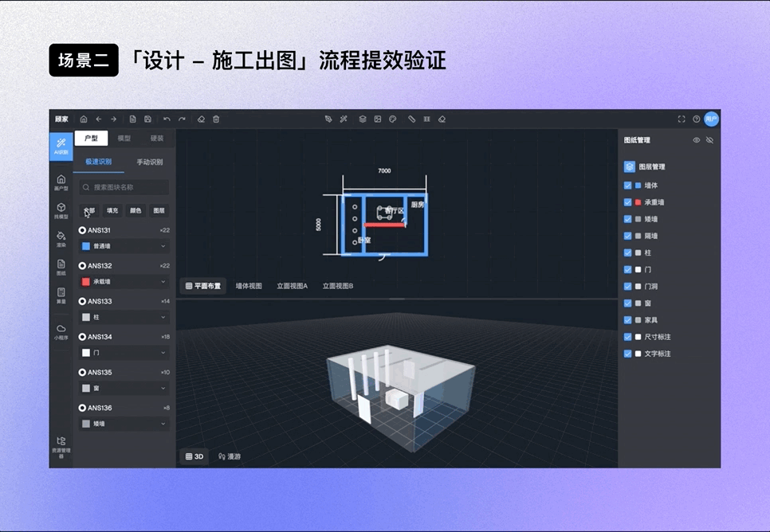Open the color palette icon in toolbar

tap(393, 119)
